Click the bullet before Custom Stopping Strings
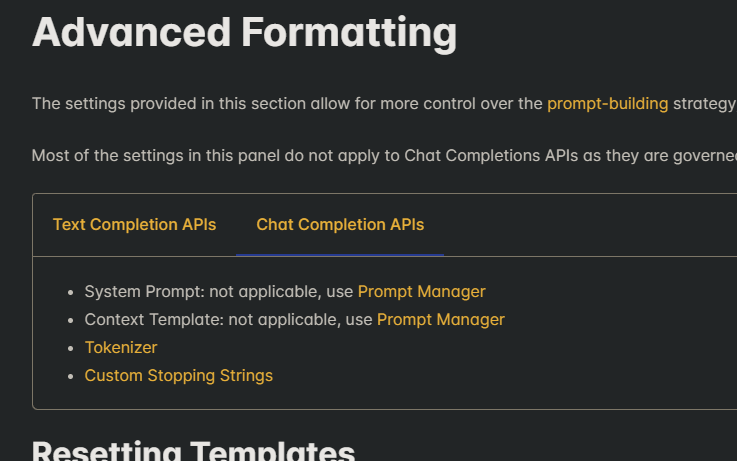The width and height of the screenshot is (737, 461). (70, 376)
